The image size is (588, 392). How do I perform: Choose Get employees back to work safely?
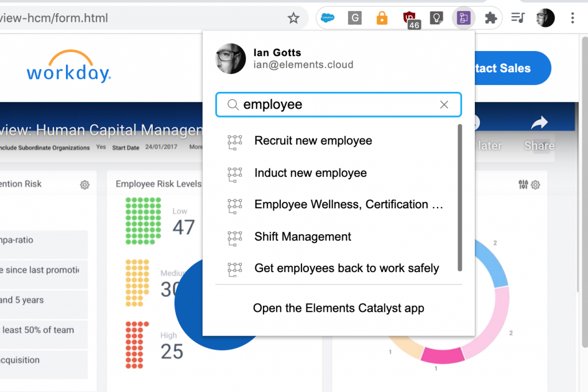(346, 268)
